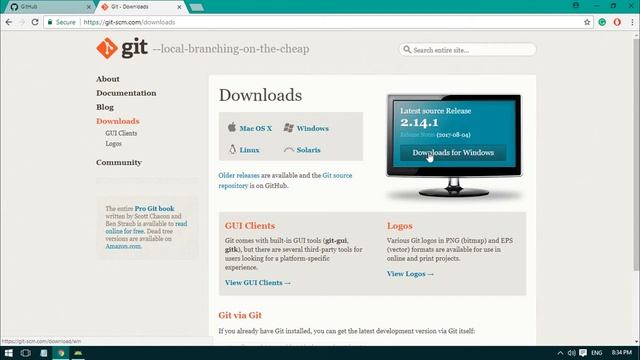640x360 pixels.
Task: Switch to the GitHub browser tab
Action: tap(48, 7)
